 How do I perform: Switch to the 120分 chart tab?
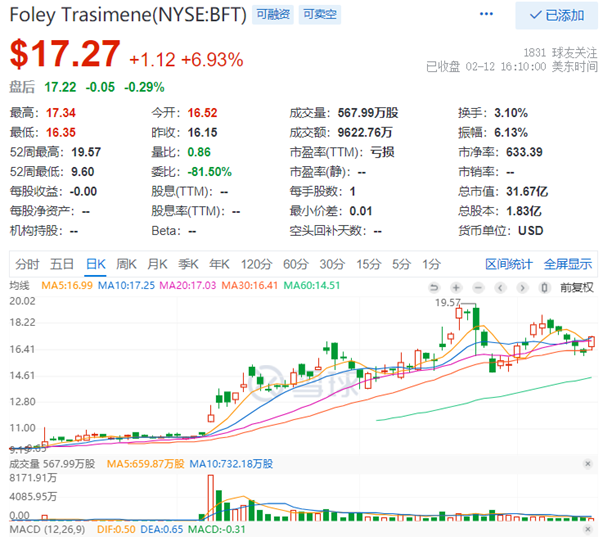(x=257, y=264)
